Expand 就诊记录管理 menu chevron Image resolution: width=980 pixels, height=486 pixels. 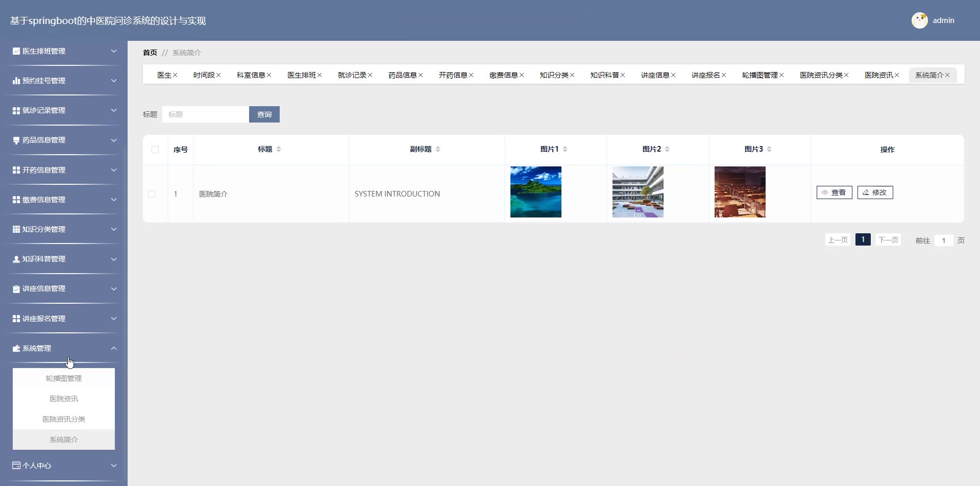point(114,110)
